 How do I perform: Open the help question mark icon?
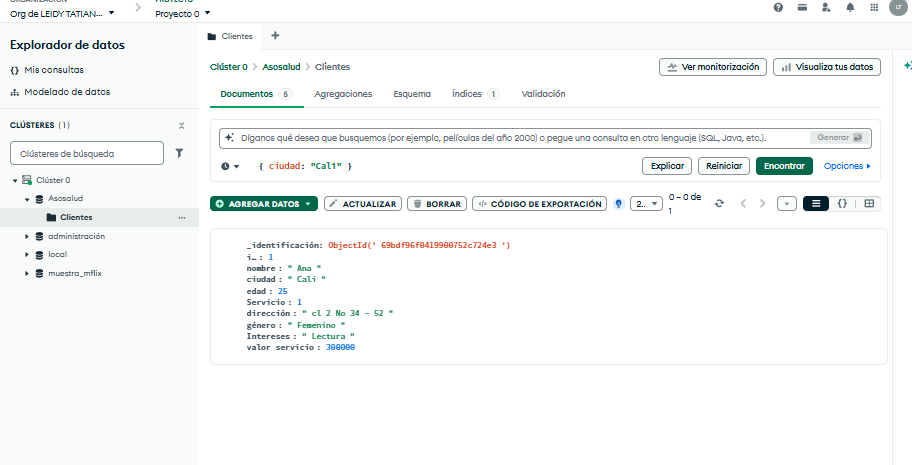(x=778, y=7)
